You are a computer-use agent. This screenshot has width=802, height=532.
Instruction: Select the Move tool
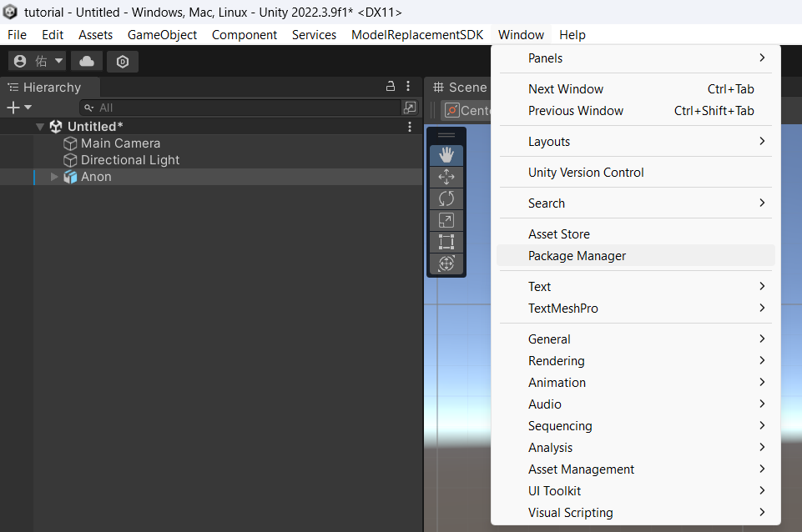pyautogui.click(x=446, y=177)
